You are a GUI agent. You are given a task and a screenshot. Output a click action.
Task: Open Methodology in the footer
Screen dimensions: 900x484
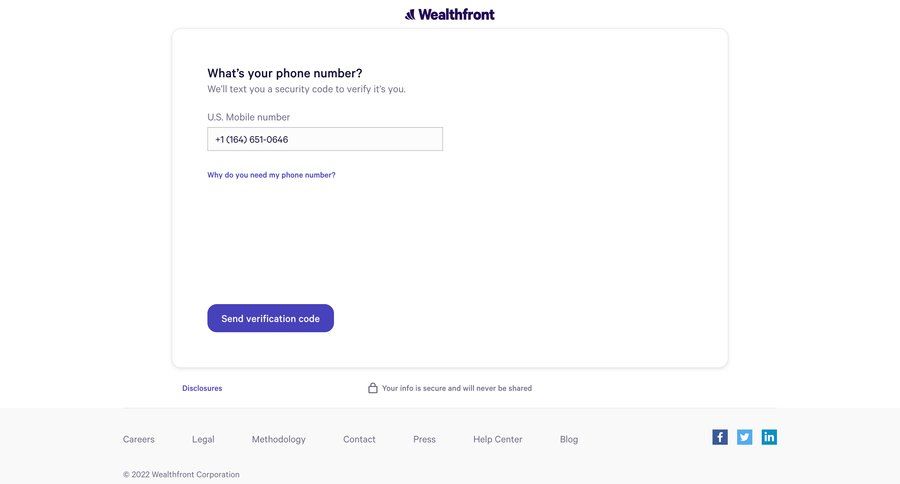(279, 439)
